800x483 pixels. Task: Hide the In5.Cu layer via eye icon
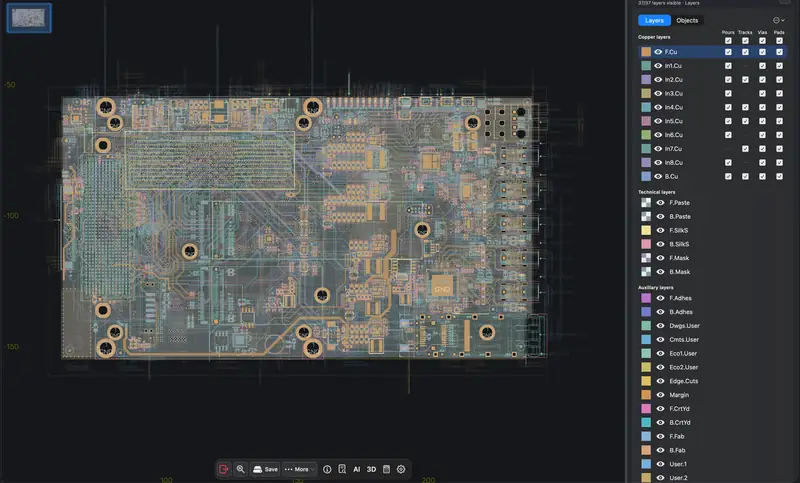(x=658, y=121)
